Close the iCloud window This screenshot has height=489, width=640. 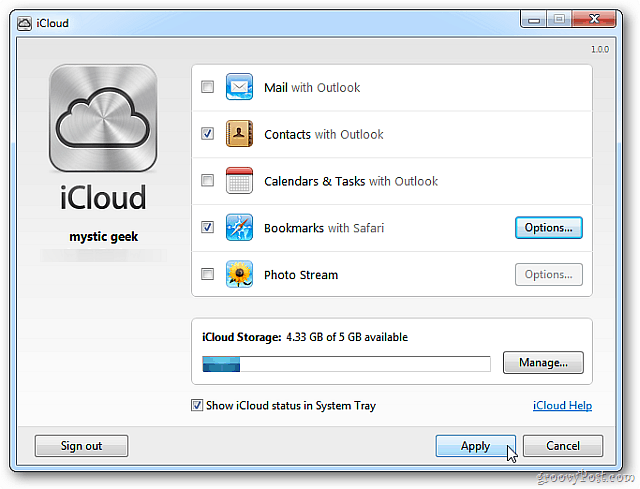(594, 19)
